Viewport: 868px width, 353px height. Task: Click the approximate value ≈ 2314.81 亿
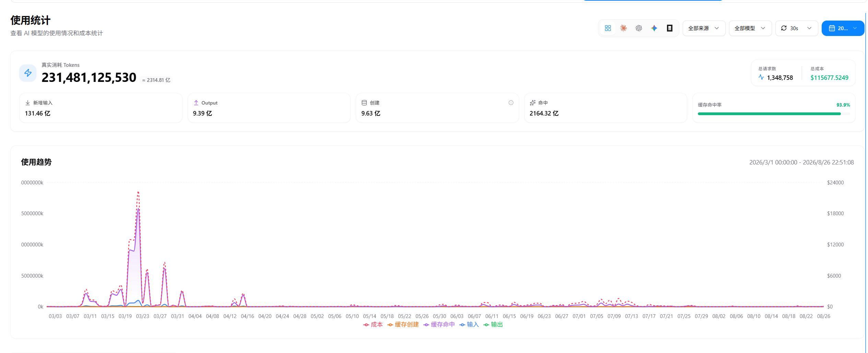coord(156,80)
